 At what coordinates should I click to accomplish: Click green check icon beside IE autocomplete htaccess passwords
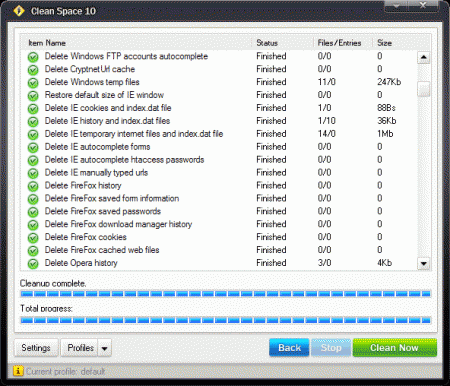pyautogui.click(x=33, y=161)
